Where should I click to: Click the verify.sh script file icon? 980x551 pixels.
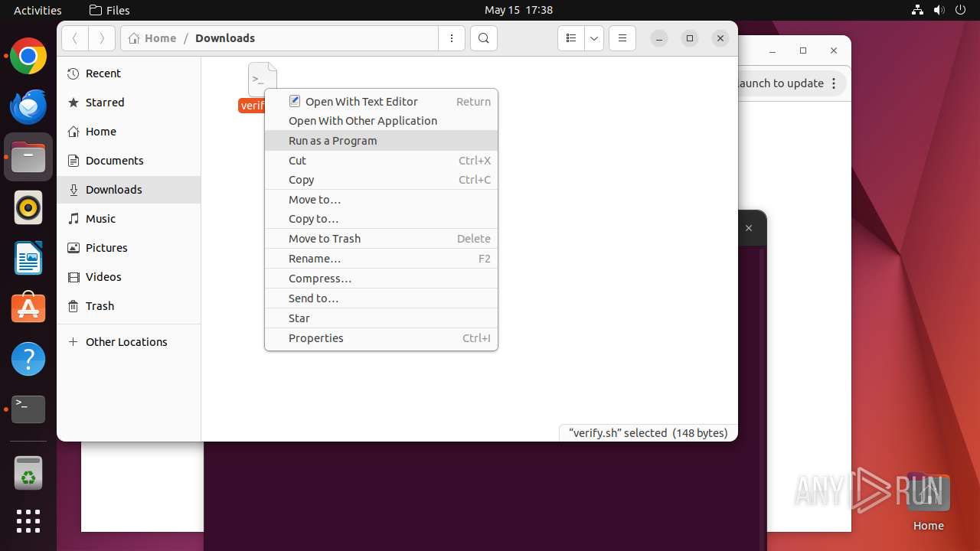tap(262, 80)
